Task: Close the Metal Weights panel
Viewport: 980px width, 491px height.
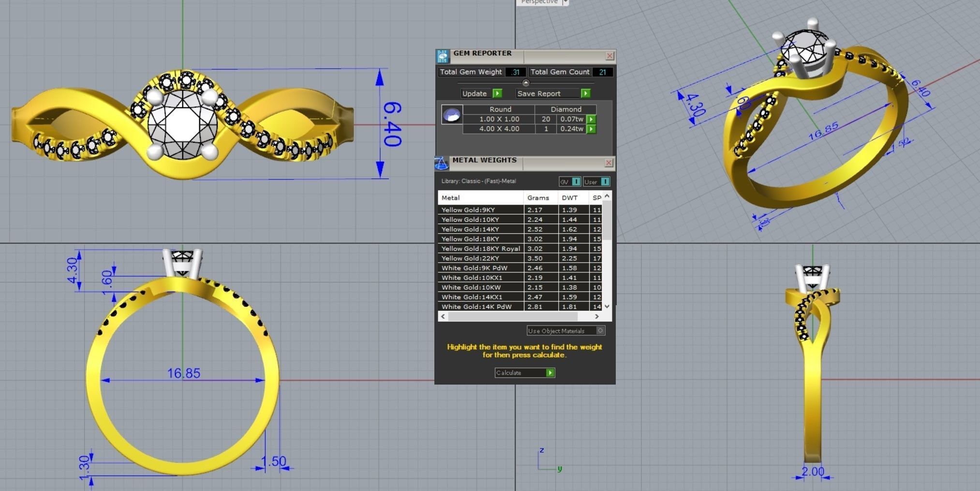Action: [609, 164]
